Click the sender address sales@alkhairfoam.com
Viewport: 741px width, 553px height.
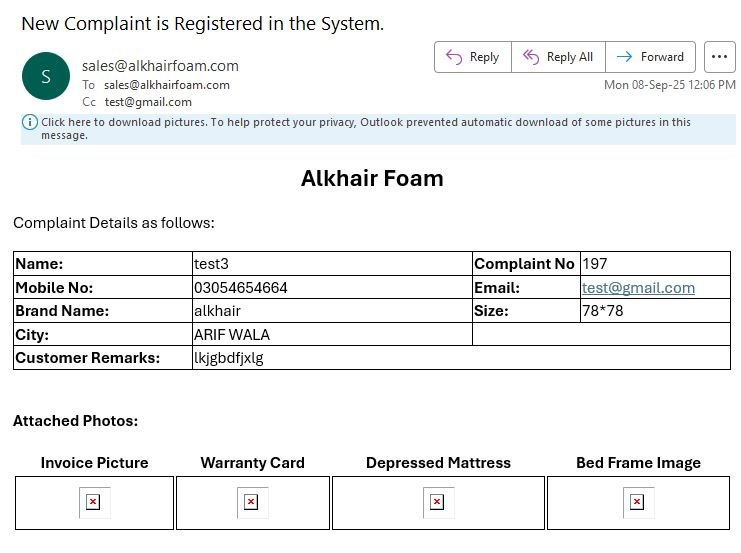(x=160, y=66)
